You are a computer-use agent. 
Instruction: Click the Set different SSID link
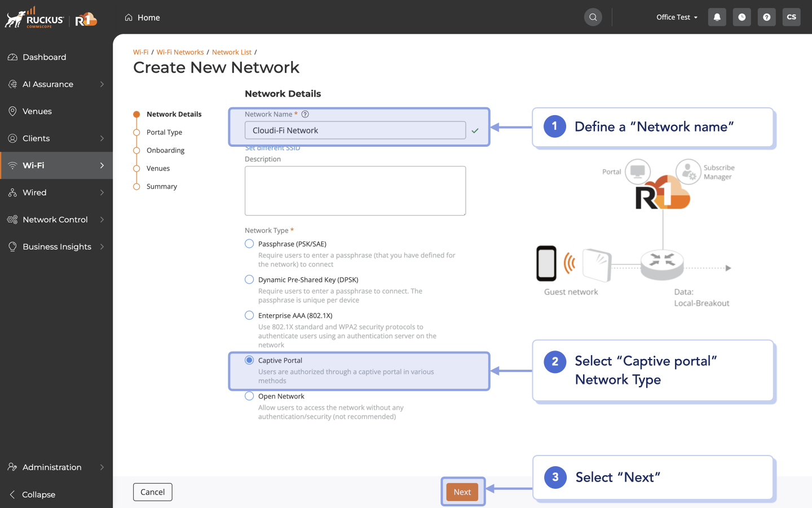pyautogui.click(x=272, y=147)
